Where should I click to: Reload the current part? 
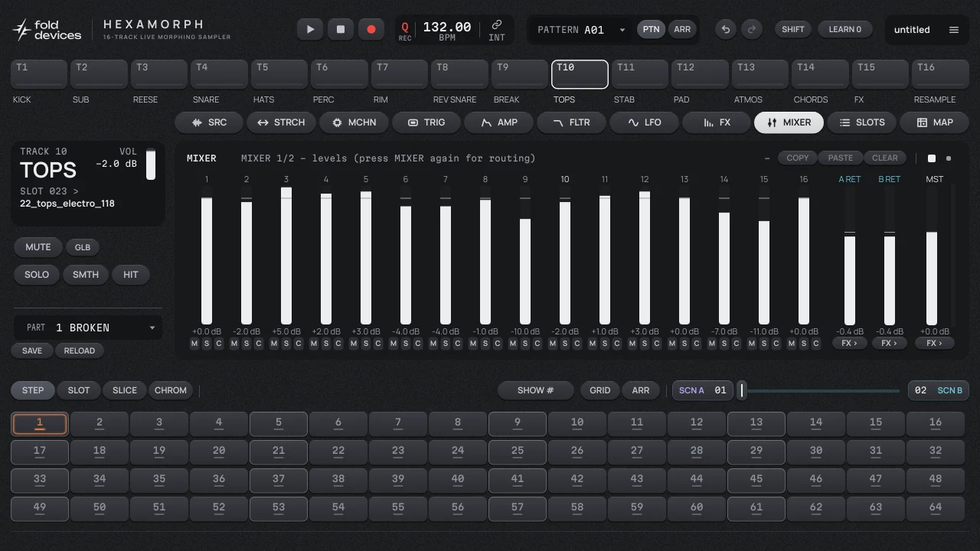[x=80, y=350]
